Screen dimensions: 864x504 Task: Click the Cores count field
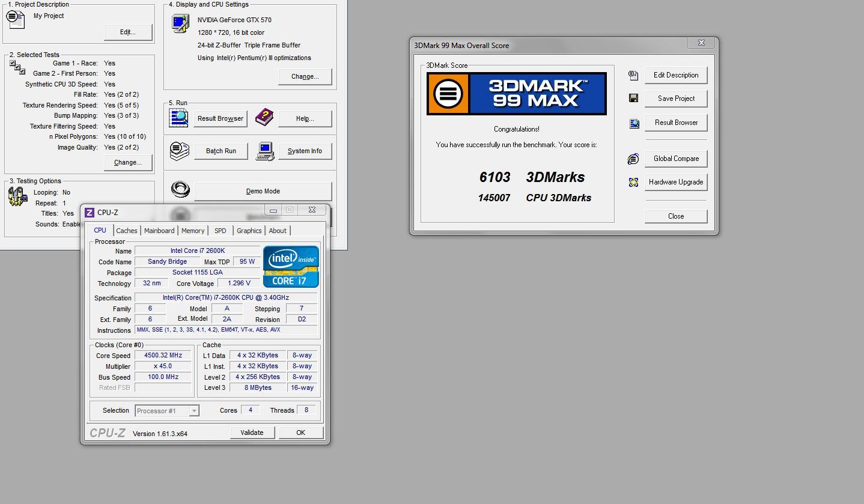[250, 410]
